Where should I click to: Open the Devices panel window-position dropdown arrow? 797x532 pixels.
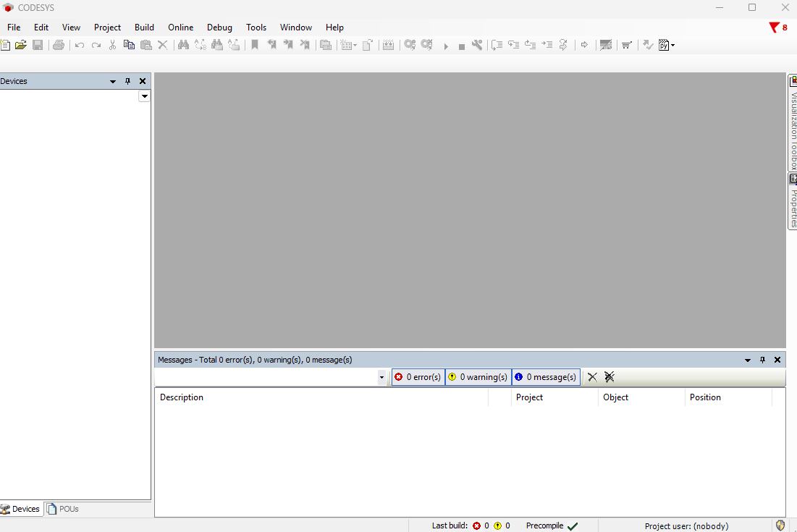(113, 81)
